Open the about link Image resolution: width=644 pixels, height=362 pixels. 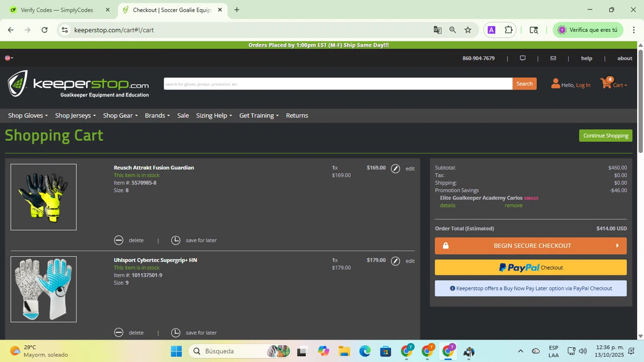pyautogui.click(x=625, y=58)
